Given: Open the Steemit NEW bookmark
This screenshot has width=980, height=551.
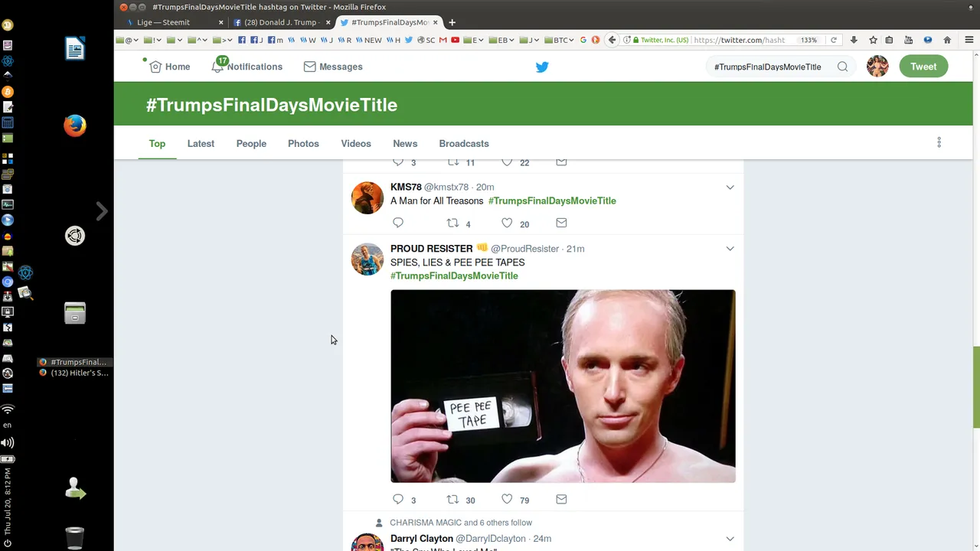Looking at the screenshot, I should pyautogui.click(x=369, y=40).
